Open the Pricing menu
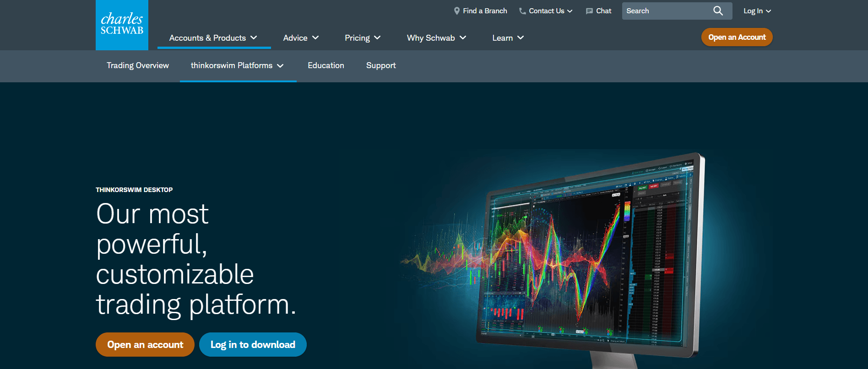 pos(363,38)
